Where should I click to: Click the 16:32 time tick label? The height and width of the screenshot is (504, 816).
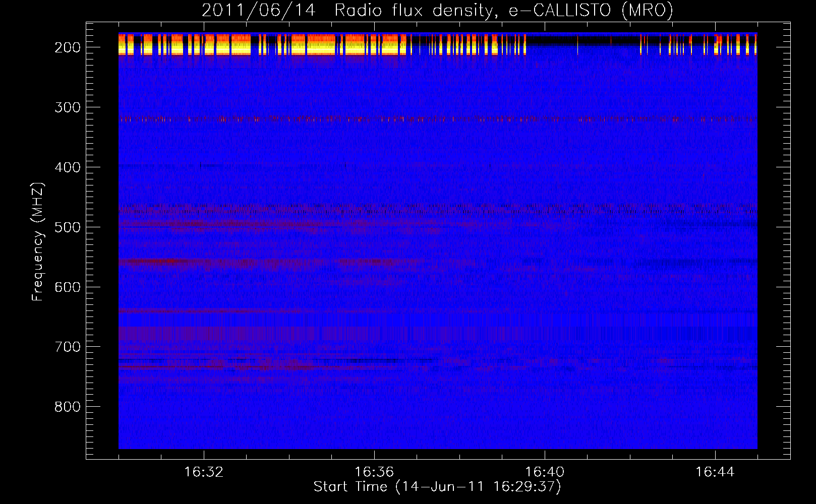pos(204,472)
